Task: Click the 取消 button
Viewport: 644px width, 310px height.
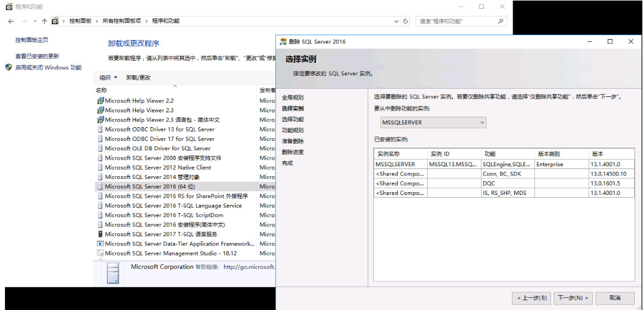Action: click(615, 298)
